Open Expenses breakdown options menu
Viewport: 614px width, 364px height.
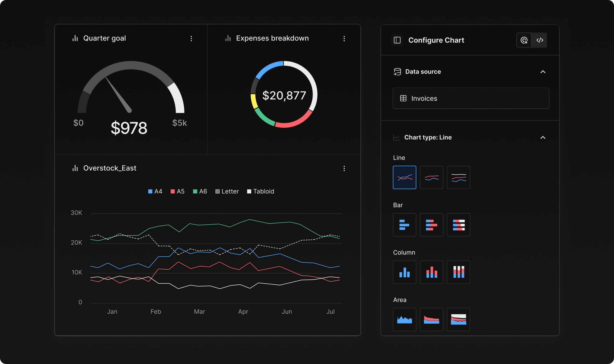(344, 38)
